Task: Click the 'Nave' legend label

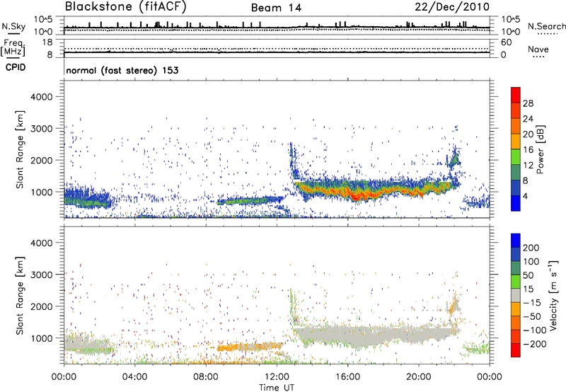Action: (538, 49)
